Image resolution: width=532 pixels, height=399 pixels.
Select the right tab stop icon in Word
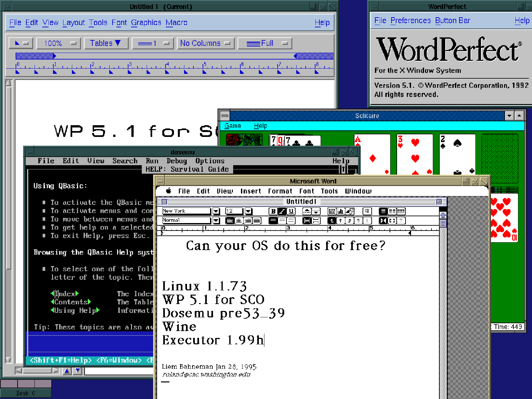[350, 221]
